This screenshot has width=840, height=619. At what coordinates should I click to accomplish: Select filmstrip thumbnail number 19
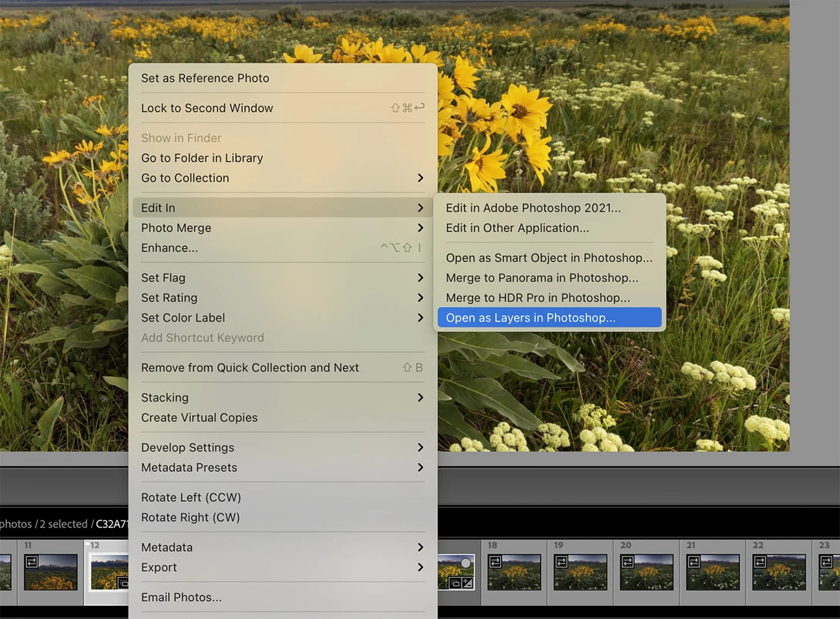(x=580, y=573)
